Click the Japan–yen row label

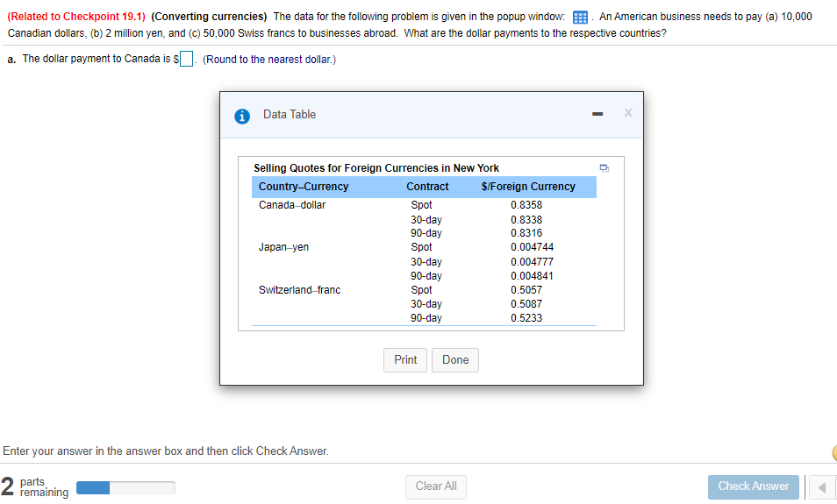pyautogui.click(x=283, y=247)
